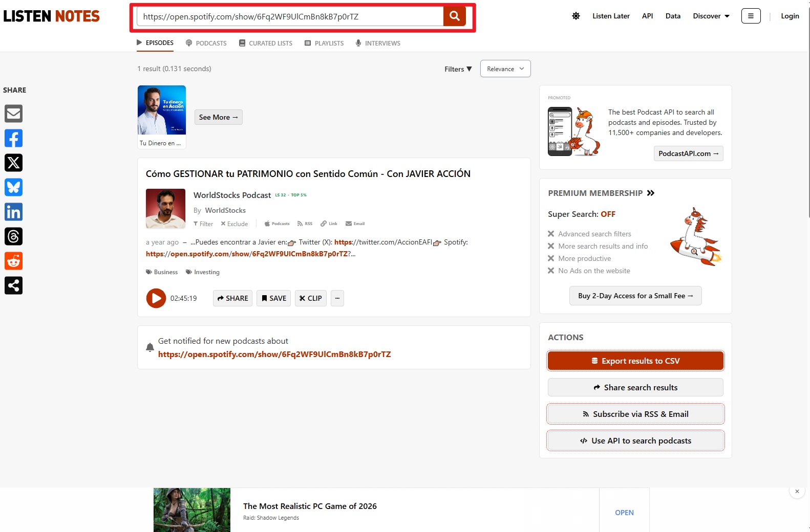Open the RSS feed link
Image resolution: width=810 pixels, height=532 pixels.
(x=305, y=224)
